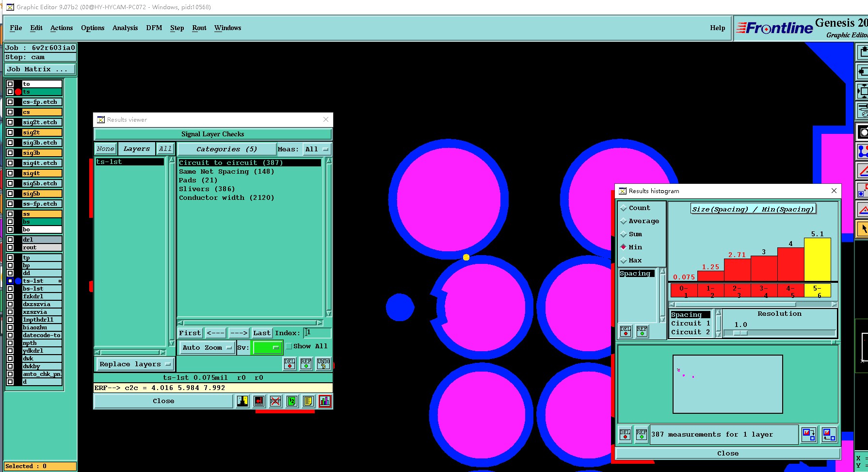Open the Actions menu
The height and width of the screenshot is (472, 868).
point(62,28)
